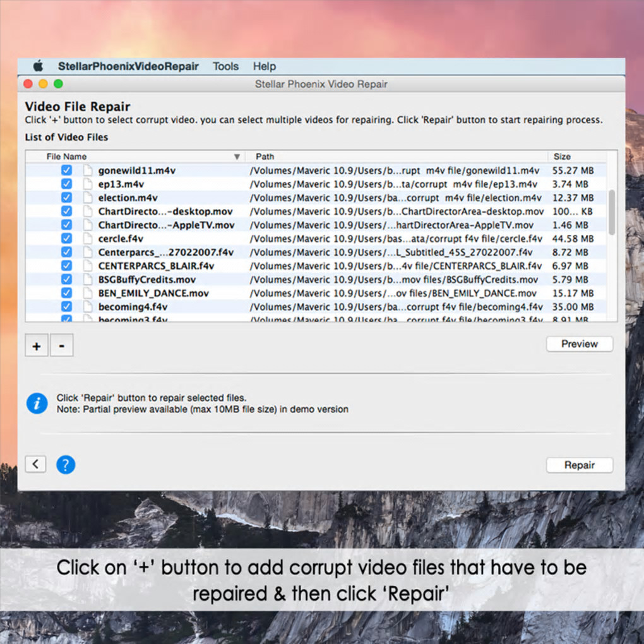Uncheck the CENTERPARCS_BLAIR.f4v checkbox
The height and width of the screenshot is (644, 644).
click(x=66, y=265)
